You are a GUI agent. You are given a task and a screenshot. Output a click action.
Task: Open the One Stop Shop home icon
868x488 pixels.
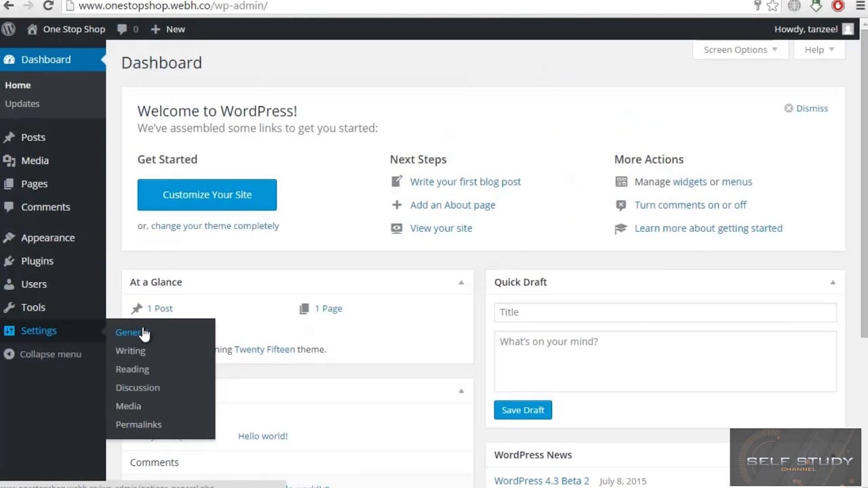(32, 29)
